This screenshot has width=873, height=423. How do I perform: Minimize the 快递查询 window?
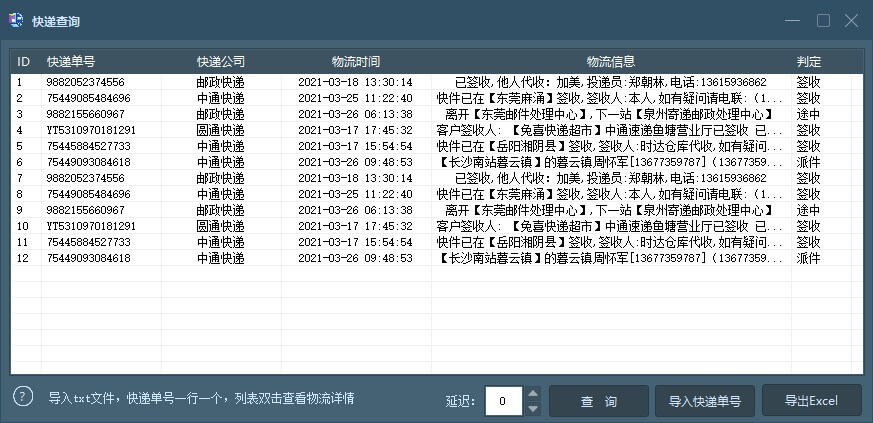pos(792,21)
